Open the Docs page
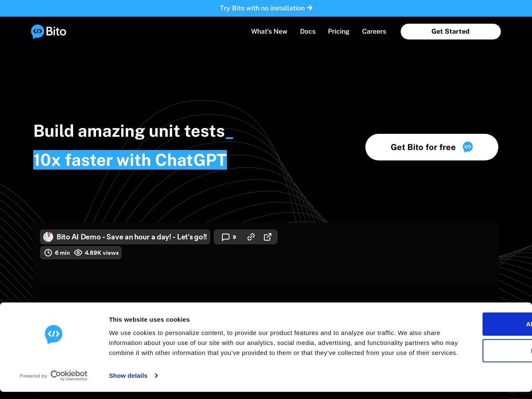532x399 pixels. [x=308, y=32]
